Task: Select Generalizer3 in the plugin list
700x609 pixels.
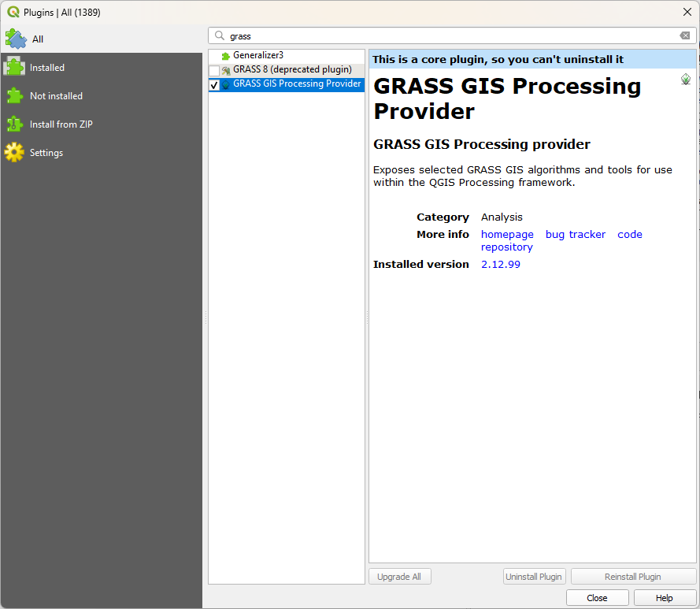Action: point(258,56)
